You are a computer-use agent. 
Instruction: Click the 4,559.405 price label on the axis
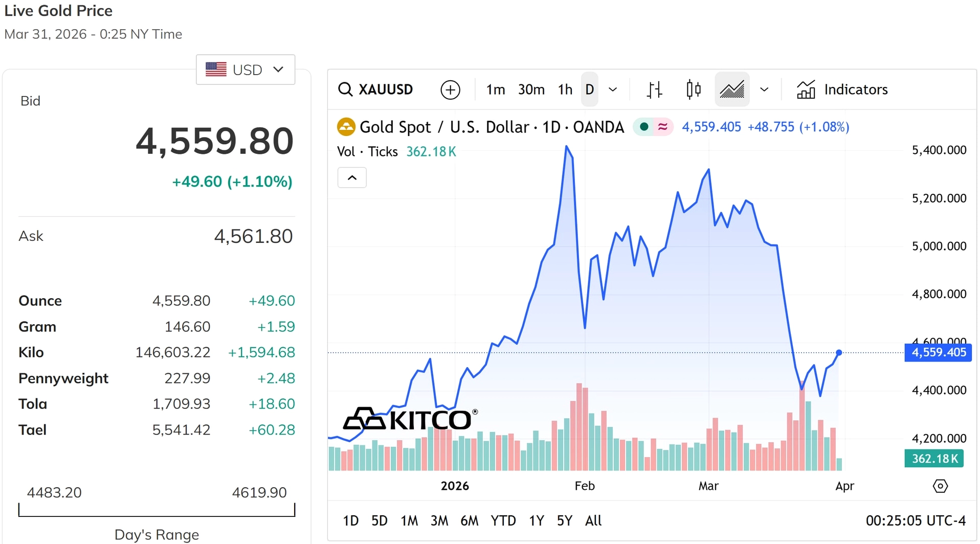pyautogui.click(x=938, y=352)
